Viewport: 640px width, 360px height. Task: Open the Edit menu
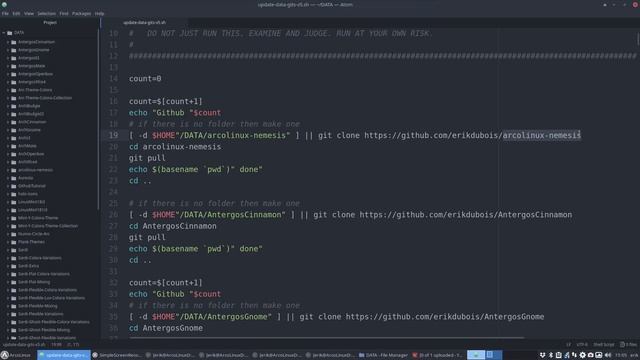pyautogui.click(x=16, y=13)
